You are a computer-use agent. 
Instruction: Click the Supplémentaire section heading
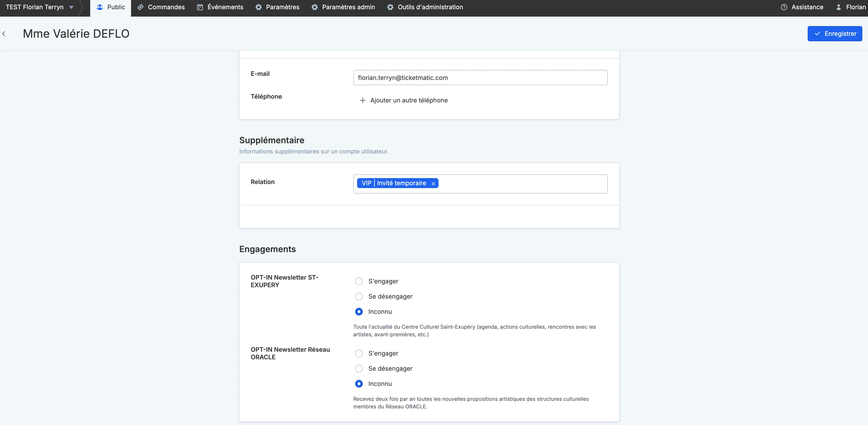[272, 140]
